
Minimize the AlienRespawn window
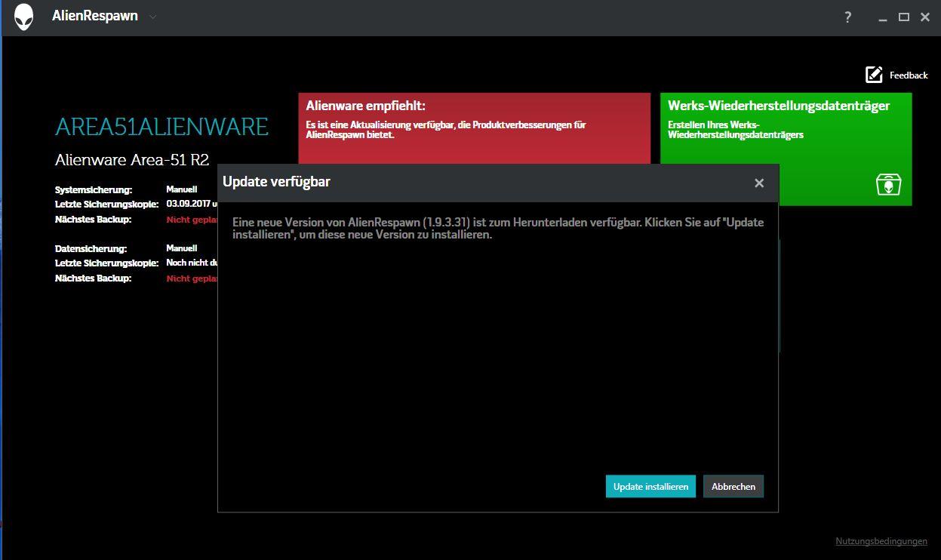point(881,17)
